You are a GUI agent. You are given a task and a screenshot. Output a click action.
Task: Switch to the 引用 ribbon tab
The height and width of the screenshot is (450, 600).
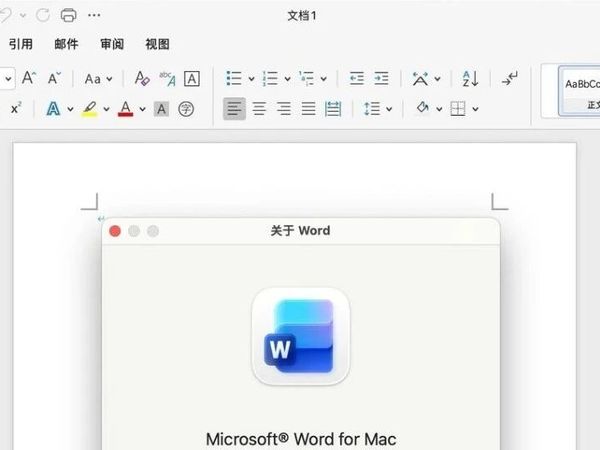[21, 44]
